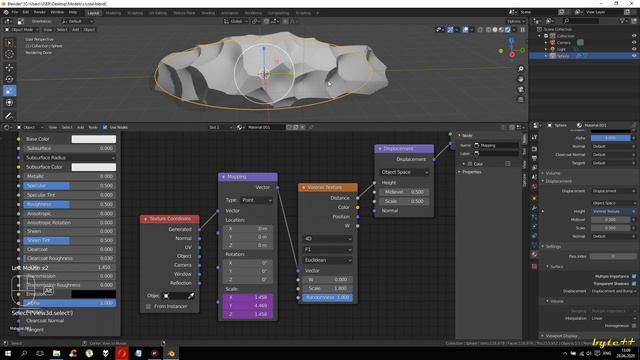
Task: Open Voronoi 4D dimensions dropdown
Action: point(327,239)
